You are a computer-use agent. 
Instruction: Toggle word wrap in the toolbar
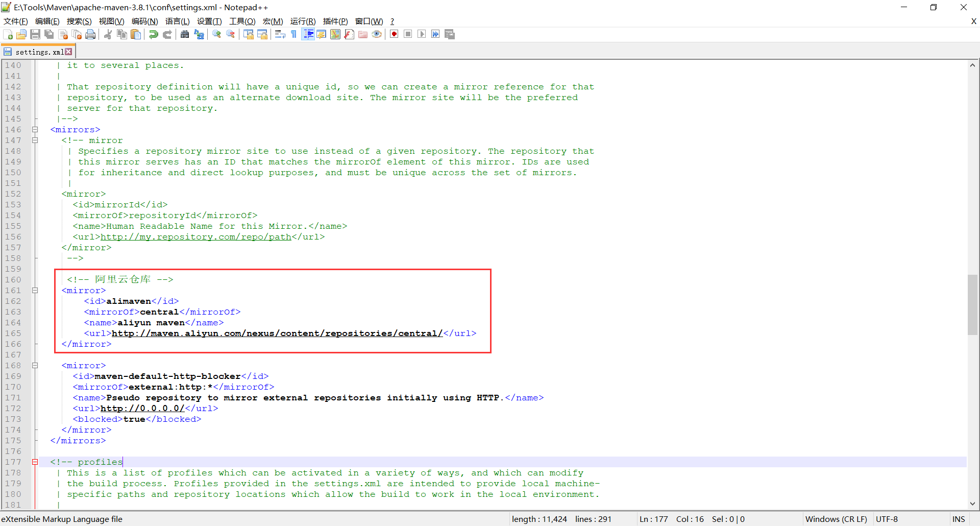pos(280,34)
